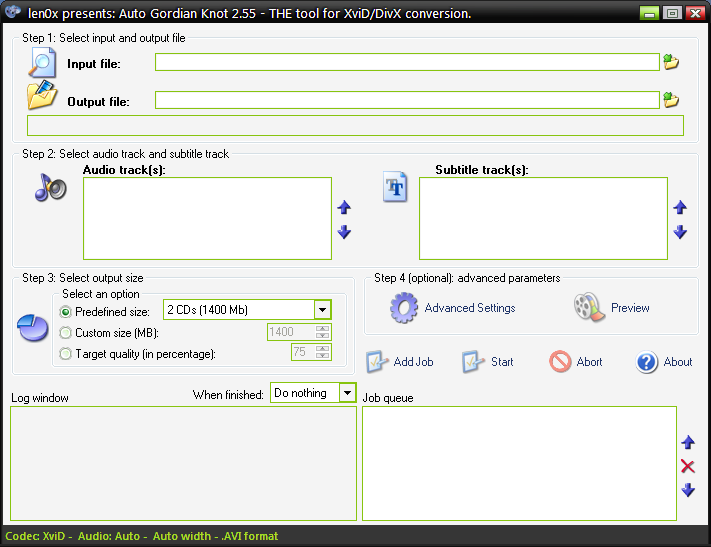The image size is (711, 547).
Task: Minimize the Auto Gordian Knot window
Action: pos(649,13)
